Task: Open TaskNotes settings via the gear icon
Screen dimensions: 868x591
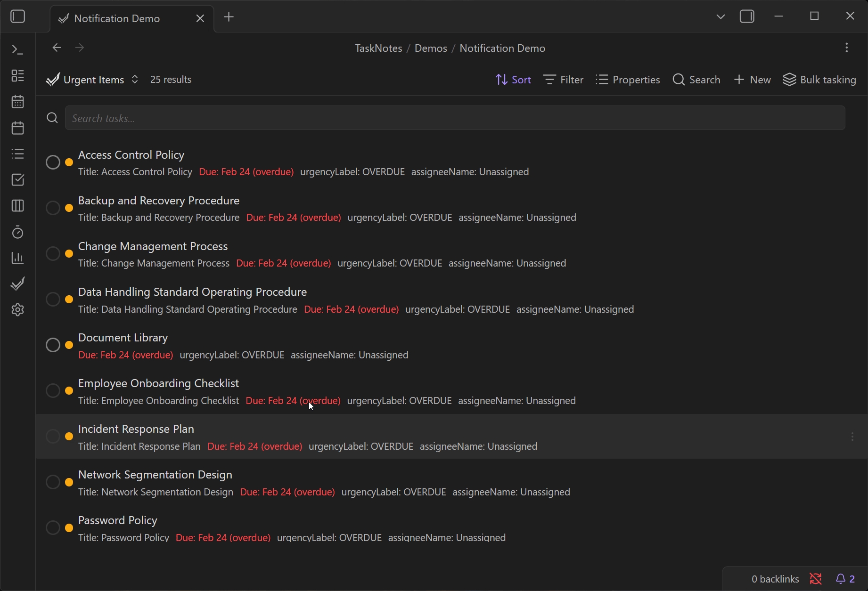Action: 17,309
